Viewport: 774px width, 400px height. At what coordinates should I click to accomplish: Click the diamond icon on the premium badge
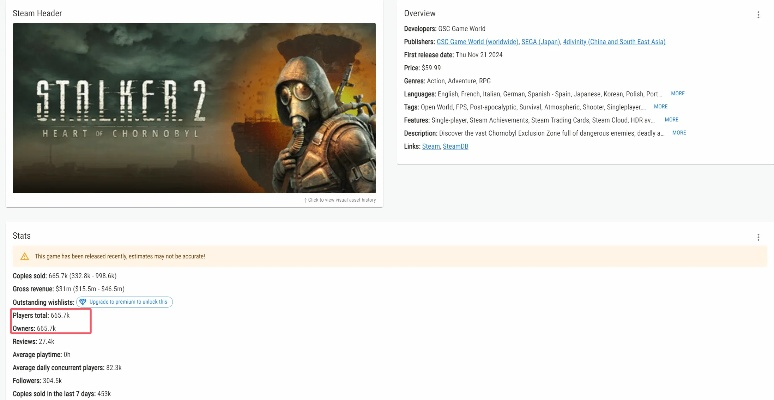83,301
